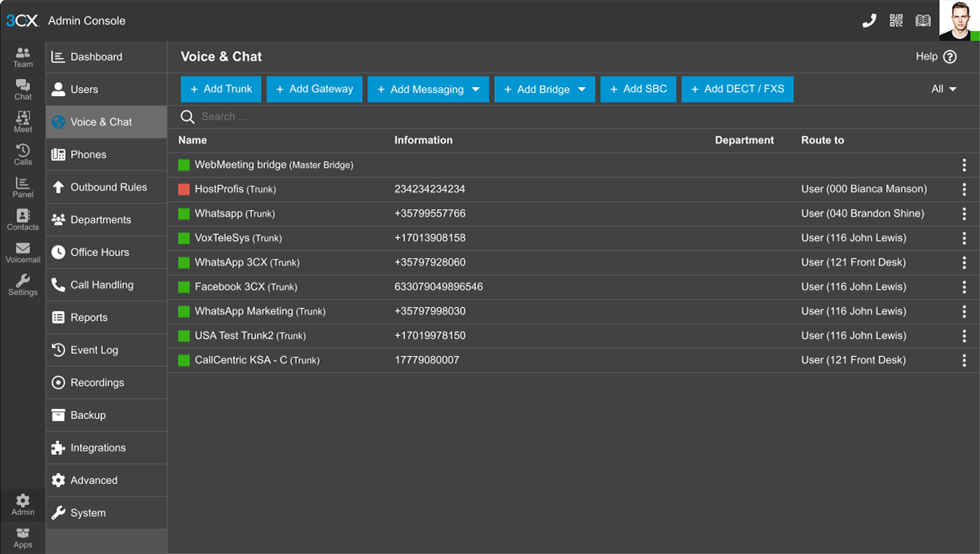Screen dimensions: 980x554
Task: Open Team in the left sidebar
Action: coord(23,57)
